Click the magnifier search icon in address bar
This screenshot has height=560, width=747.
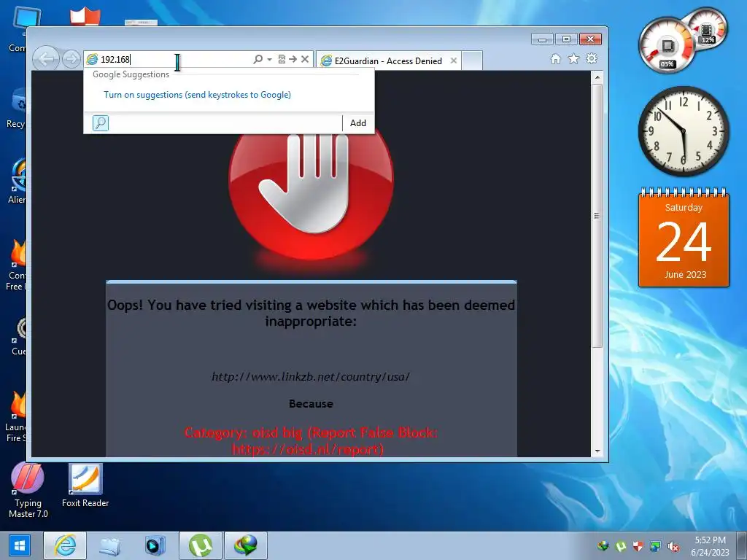coord(258,59)
